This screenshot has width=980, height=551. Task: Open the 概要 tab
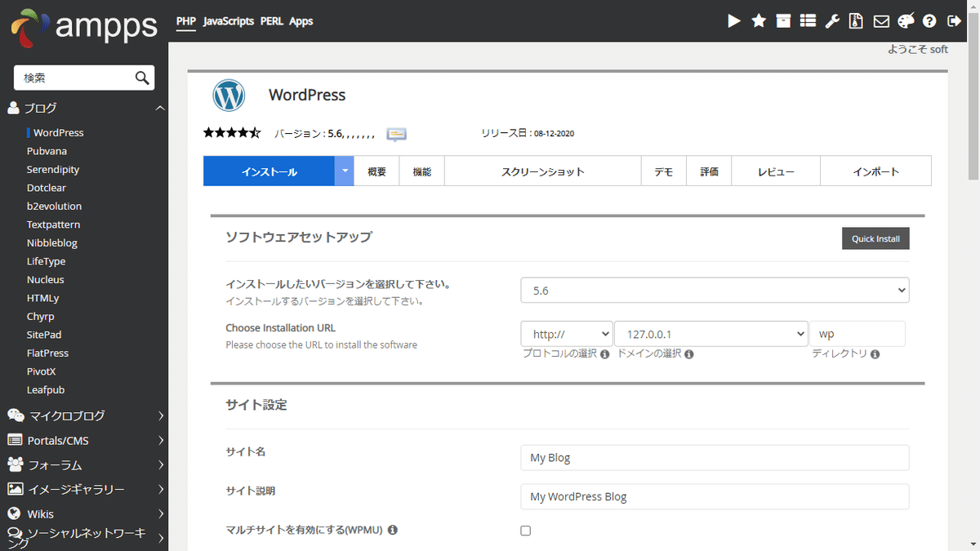pos(377,171)
